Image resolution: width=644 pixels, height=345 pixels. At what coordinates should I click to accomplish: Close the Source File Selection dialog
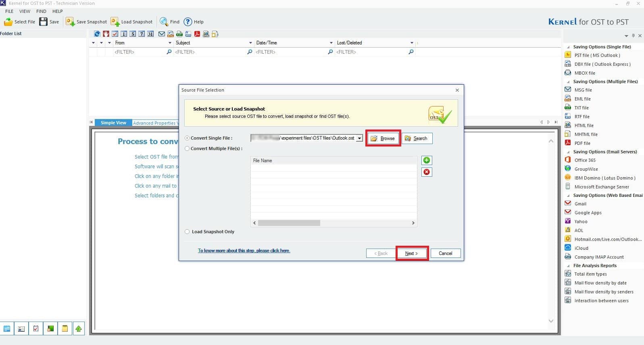pos(457,90)
